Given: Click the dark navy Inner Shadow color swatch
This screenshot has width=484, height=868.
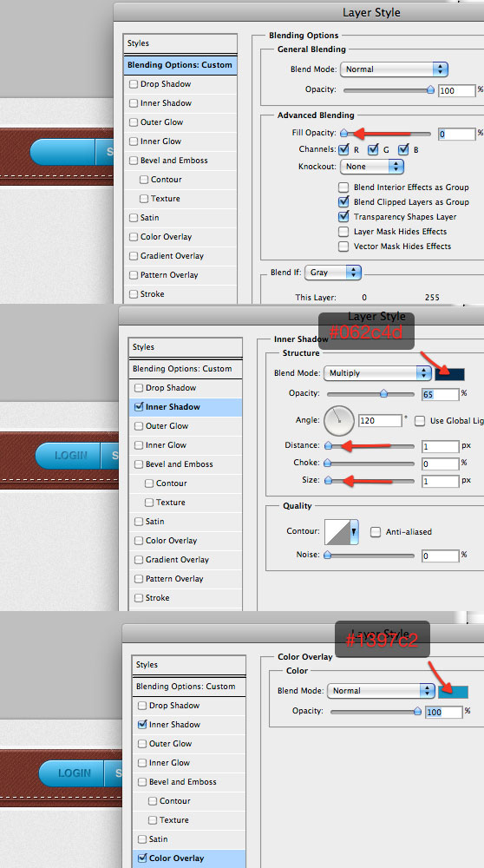Looking at the screenshot, I should (x=449, y=373).
